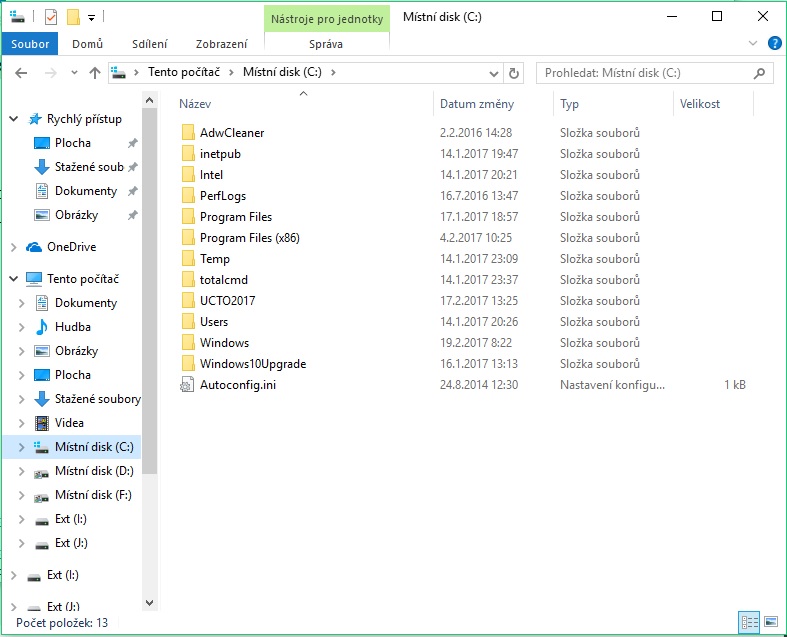The image size is (787, 637).
Task: Expand Stažené soubory under Tento počítač
Action: 22,399
